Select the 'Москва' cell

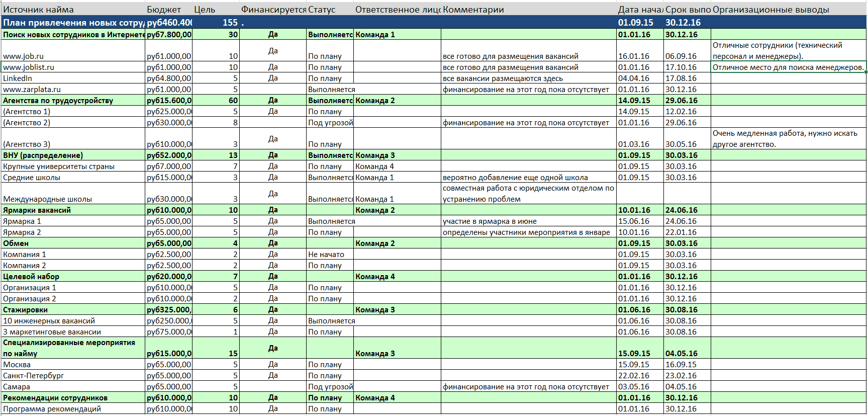pos(73,364)
